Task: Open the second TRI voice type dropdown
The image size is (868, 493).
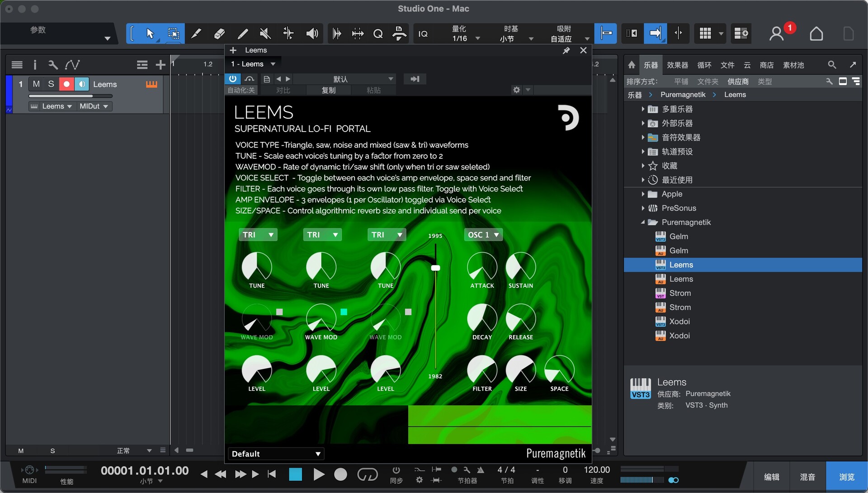Action: (x=322, y=235)
